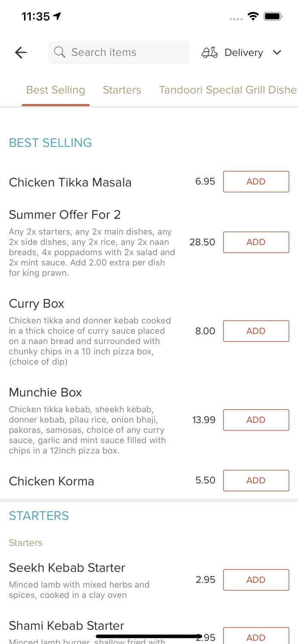Tap the Wi-Fi status icon

point(253,16)
